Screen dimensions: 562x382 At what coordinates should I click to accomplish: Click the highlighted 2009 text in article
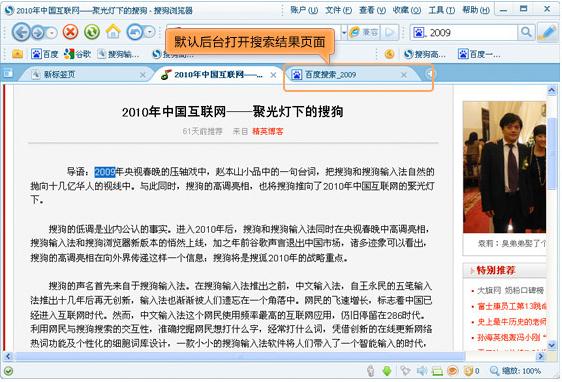click(105, 172)
